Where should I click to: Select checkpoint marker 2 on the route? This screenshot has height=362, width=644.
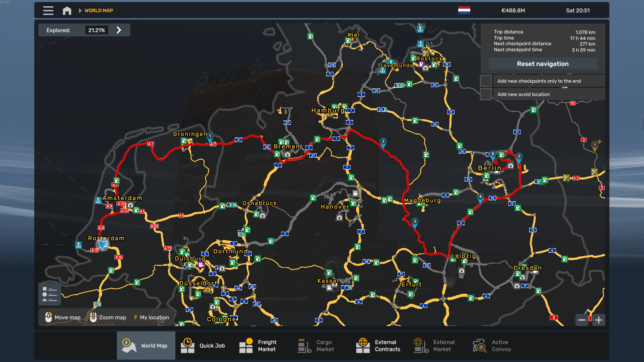[x=383, y=142]
